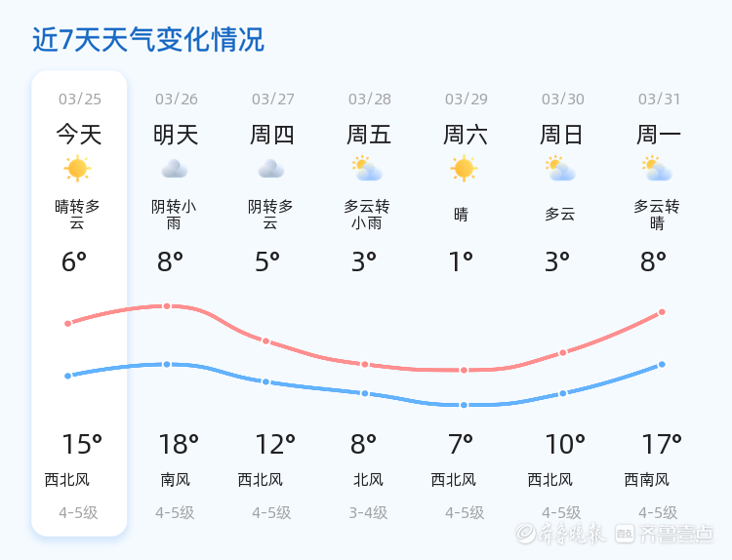Click the sunny icon for today 03/25
Screen dimensions: 732x560
pos(77,169)
